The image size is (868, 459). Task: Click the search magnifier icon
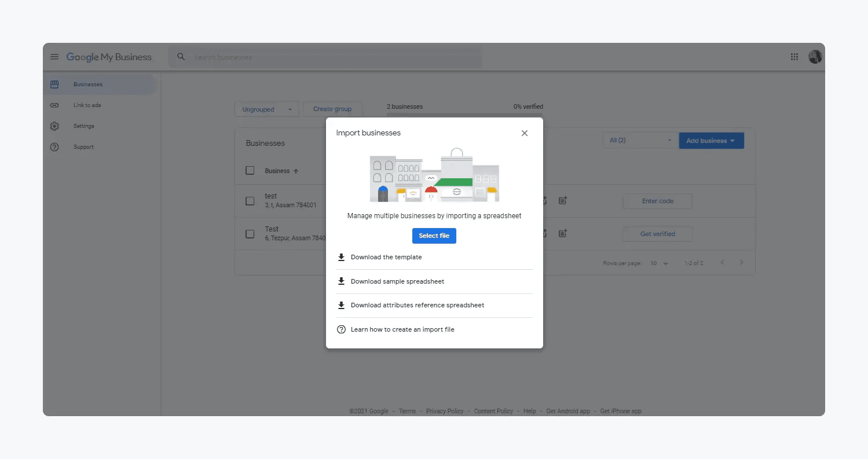pos(181,57)
